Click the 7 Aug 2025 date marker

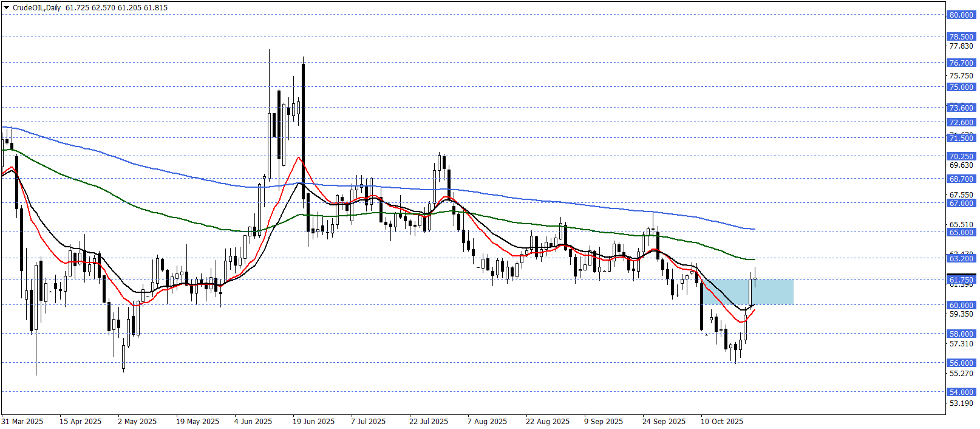click(x=487, y=421)
